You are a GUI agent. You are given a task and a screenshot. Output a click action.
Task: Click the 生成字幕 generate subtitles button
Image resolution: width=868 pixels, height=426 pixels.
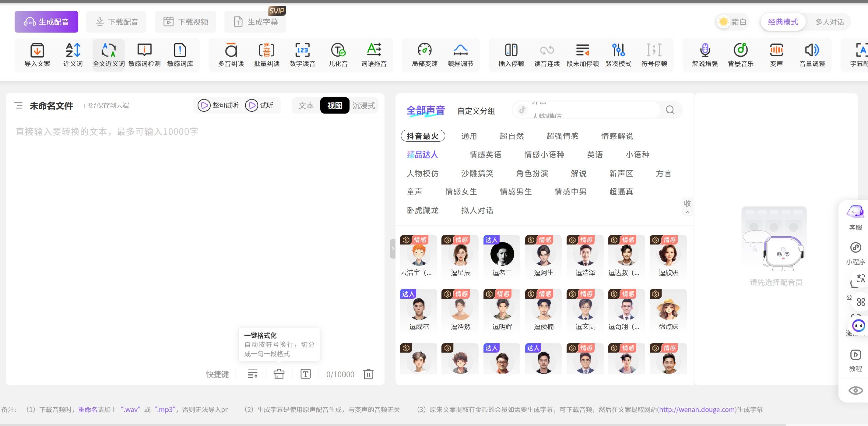tap(255, 21)
